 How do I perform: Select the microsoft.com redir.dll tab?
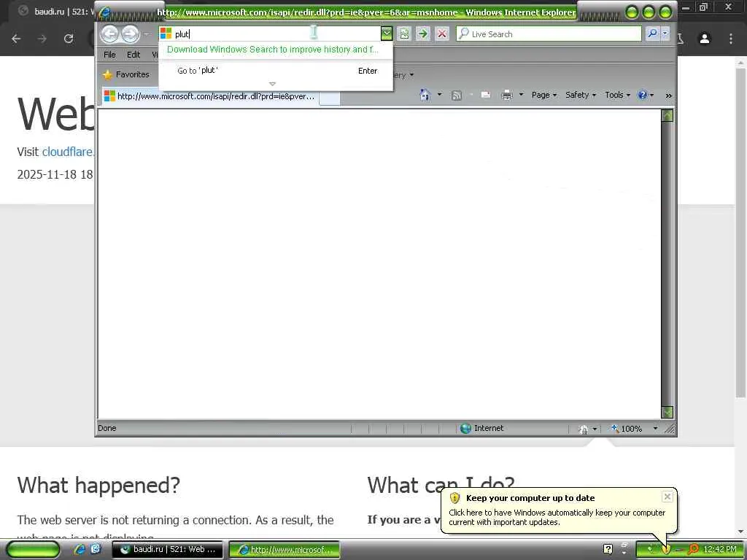(209, 96)
